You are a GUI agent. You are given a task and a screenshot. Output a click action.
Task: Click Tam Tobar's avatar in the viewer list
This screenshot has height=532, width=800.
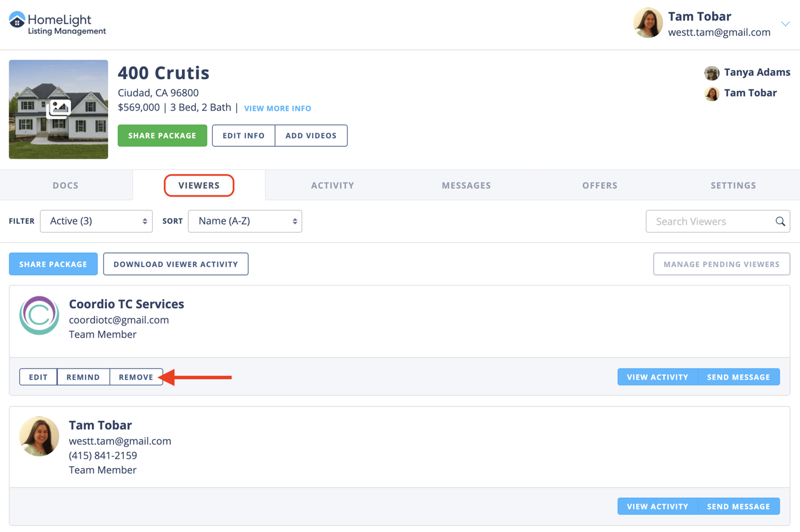(39, 437)
